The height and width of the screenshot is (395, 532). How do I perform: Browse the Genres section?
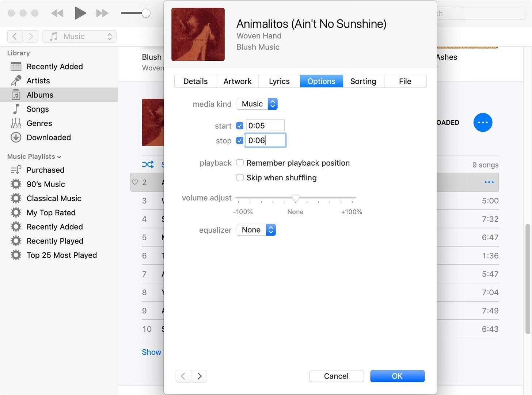point(39,123)
